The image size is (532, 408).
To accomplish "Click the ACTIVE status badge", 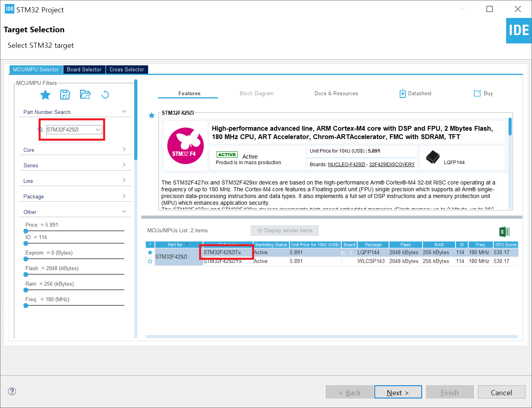I will [x=227, y=155].
